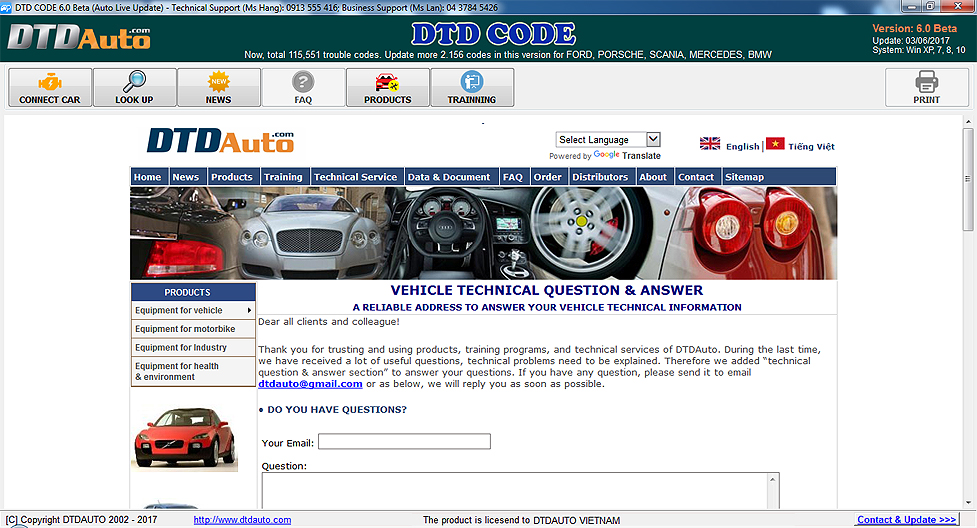The height and width of the screenshot is (528, 977).
Task: Click the Vietnam flag icon
Action: point(775,143)
